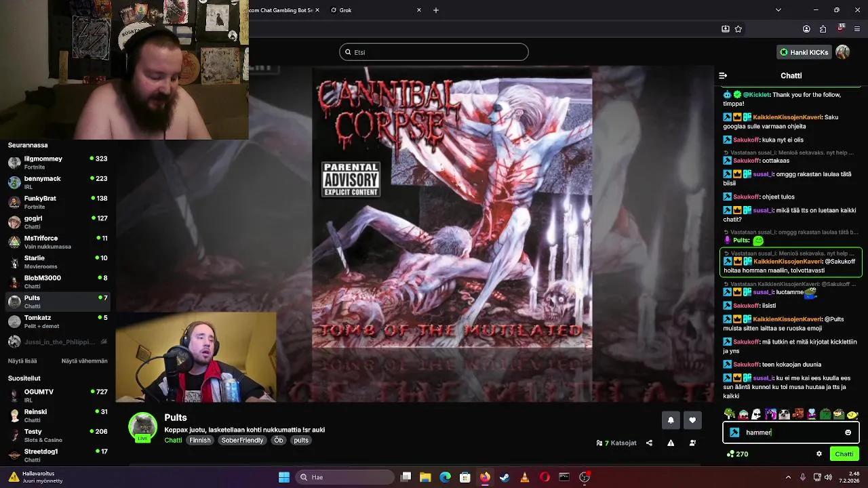
Task: Open Steam from taskbar
Action: 505,477
